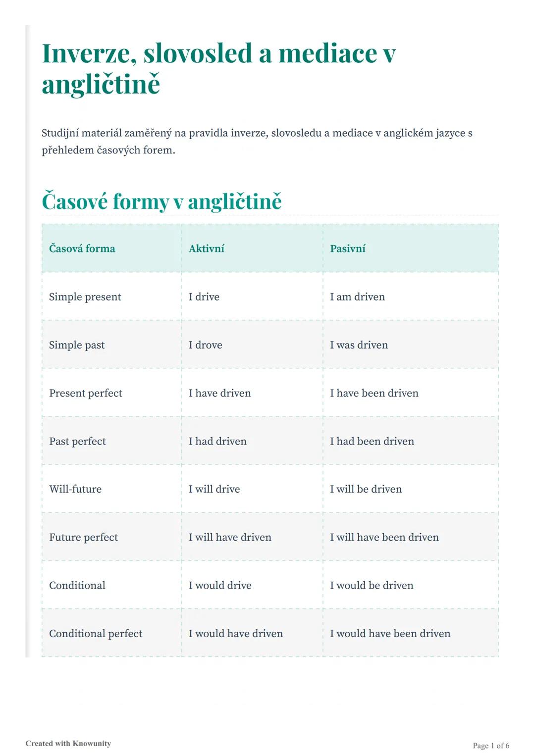This screenshot has height=756, width=535.
Task: Select the "I had driven" cell
Action: point(217,441)
